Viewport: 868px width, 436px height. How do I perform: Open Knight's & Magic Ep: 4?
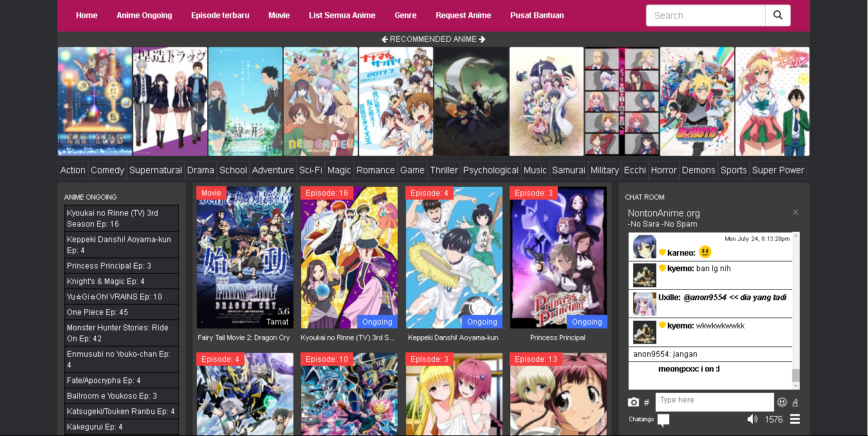point(122,281)
